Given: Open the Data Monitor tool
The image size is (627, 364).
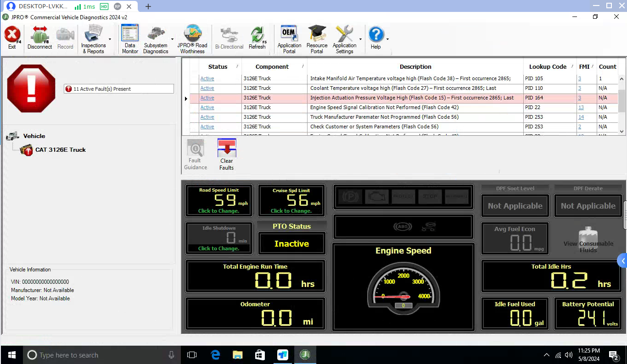Looking at the screenshot, I should click(130, 39).
